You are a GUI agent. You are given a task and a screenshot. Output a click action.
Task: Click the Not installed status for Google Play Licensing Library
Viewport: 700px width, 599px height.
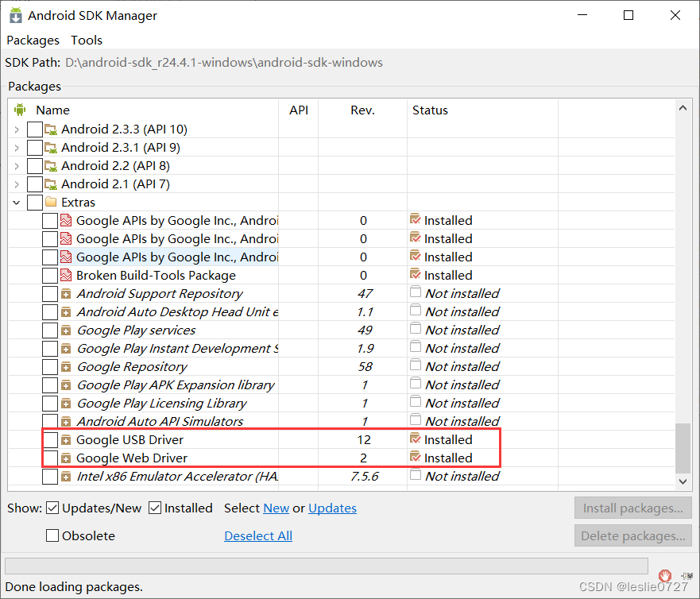(462, 403)
